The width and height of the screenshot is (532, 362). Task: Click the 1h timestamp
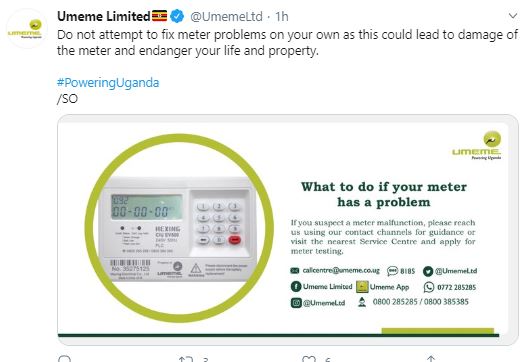(282, 16)
